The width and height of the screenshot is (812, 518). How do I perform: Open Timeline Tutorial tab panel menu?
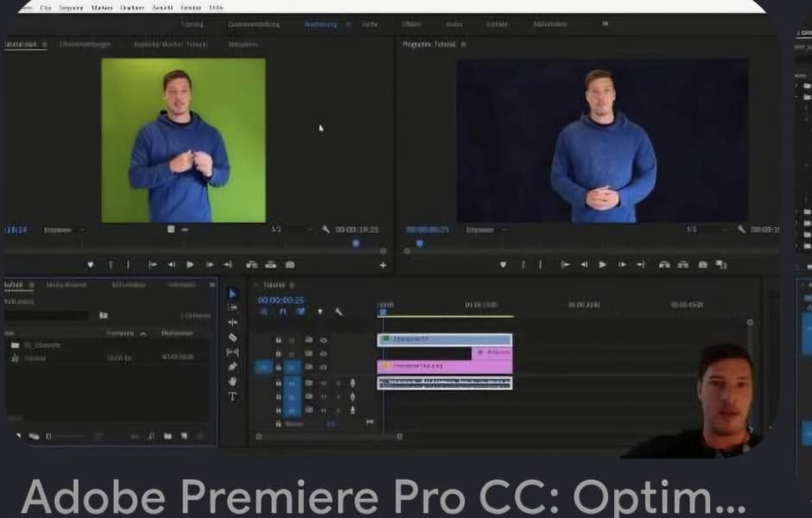point(292,285)
